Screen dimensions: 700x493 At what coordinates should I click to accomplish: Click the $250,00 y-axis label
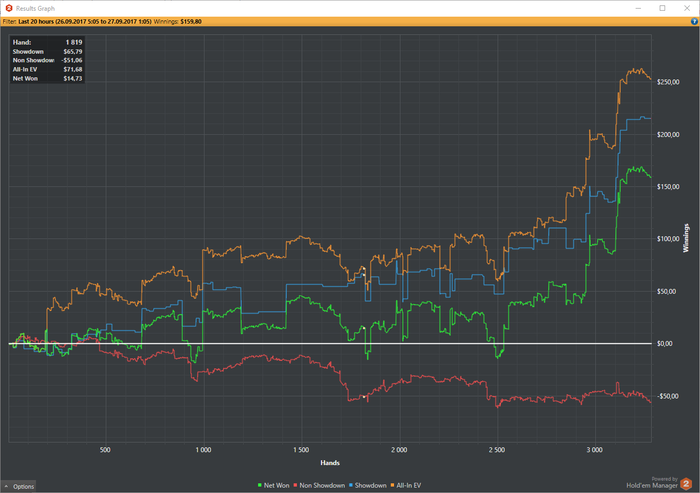coord(668,82)
